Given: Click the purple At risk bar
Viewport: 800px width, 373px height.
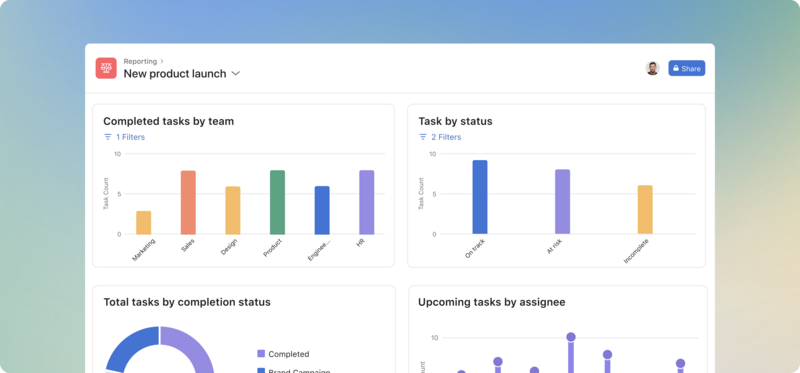Looking at the screenshot, I should click(563, 202).
